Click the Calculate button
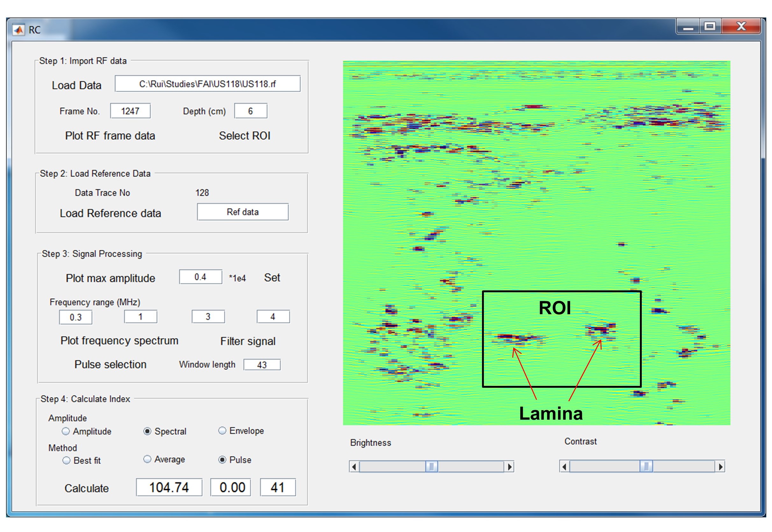 87,489
